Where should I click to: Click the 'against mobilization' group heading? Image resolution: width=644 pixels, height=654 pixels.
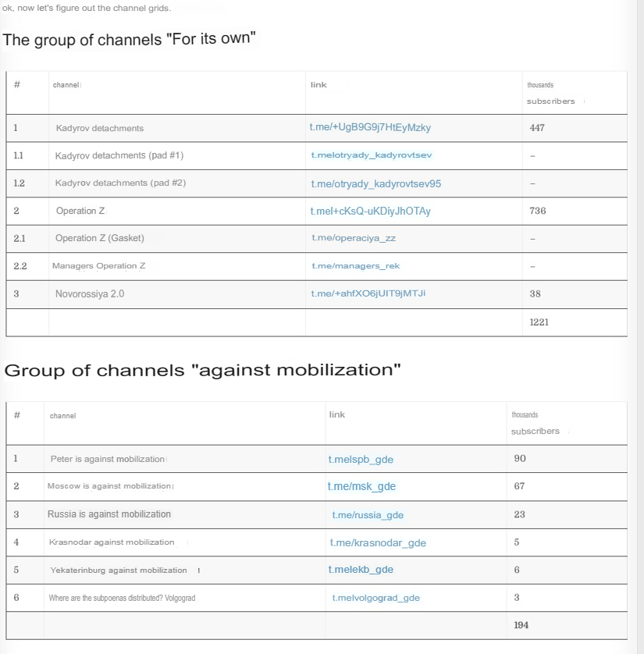click(x=202, y=370)
